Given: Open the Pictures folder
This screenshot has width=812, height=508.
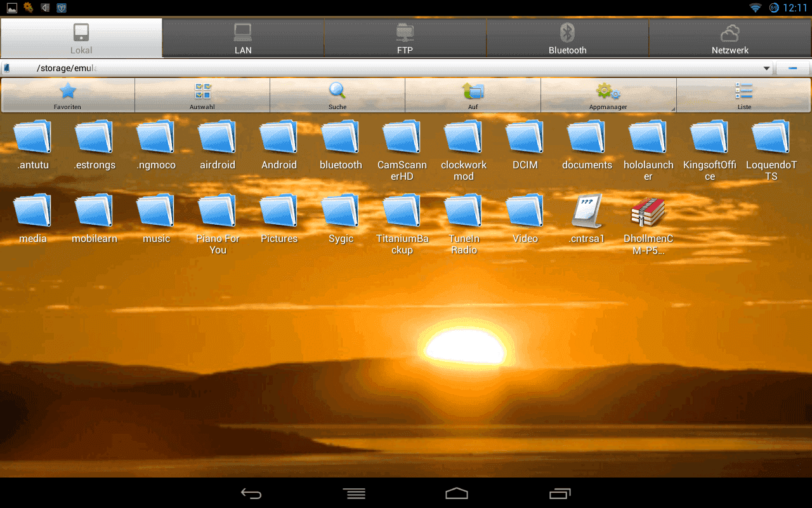Looking at the screenshot, I should tap(279, 218).
